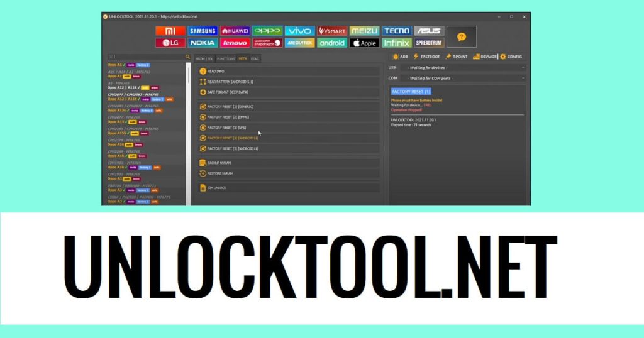Click RESTORE NVRAM

pyautogui.click(x=289, y=173)
